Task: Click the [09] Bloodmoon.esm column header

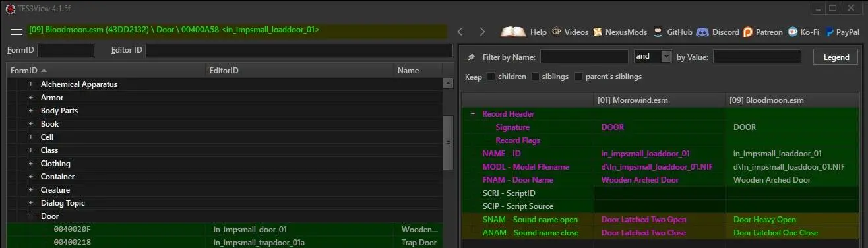Action: click(792, 101)
